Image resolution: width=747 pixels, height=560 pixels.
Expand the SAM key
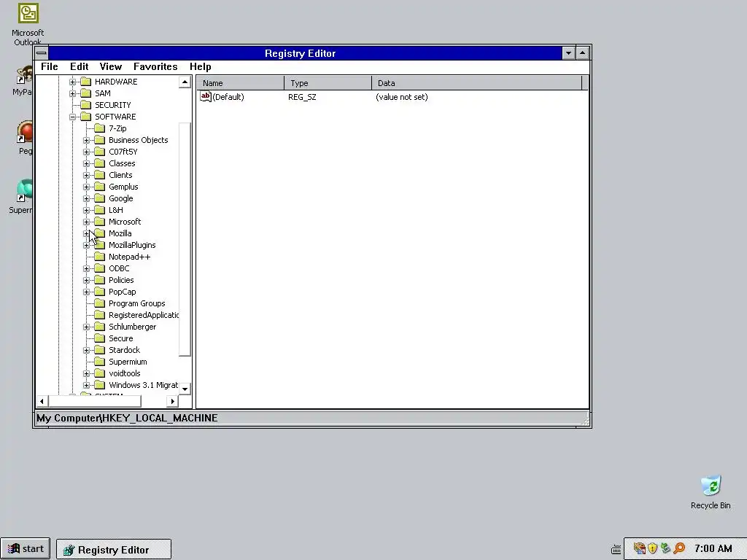click(x=72, y=93)
